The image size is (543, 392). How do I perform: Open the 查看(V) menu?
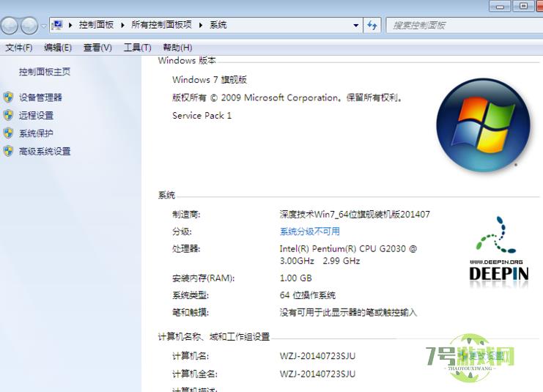(x=97, y=48)
